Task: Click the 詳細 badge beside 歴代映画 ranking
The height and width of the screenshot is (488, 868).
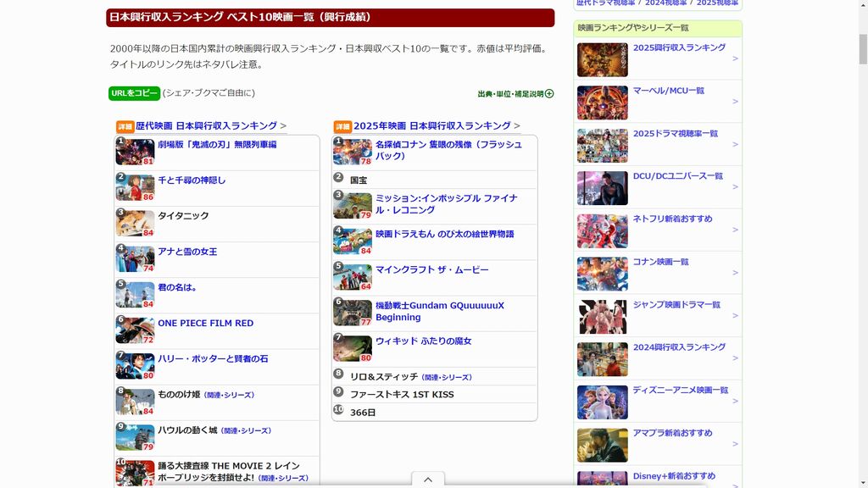Action: click(x=125, y=126)
